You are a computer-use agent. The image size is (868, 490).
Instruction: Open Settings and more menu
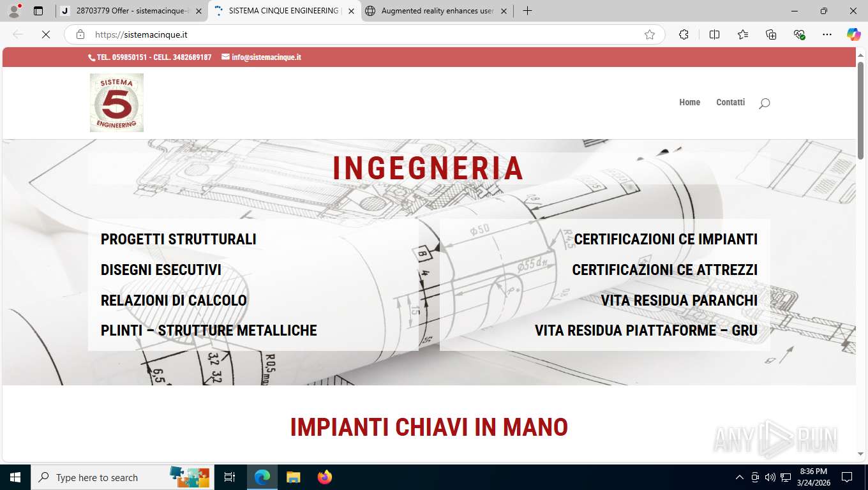827,34
